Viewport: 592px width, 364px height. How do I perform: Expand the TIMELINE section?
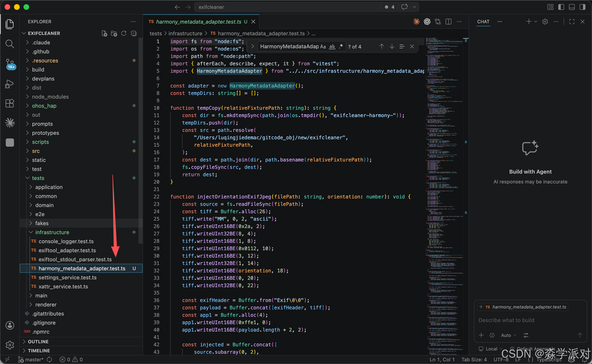pos(81,350)
